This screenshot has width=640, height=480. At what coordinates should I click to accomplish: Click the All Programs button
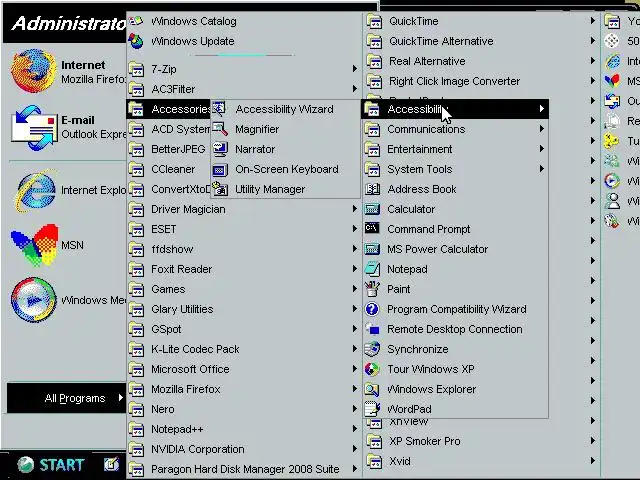pos(67,398)
